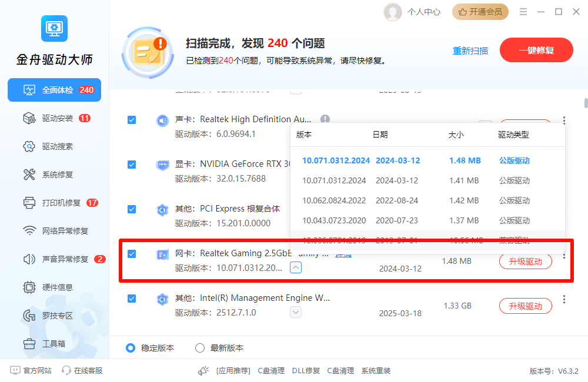Image resolution: width=588 pixels, height=382 pixels.
Task: Click the 金舟驱动大师 app logo
Action: pos(54,28)
